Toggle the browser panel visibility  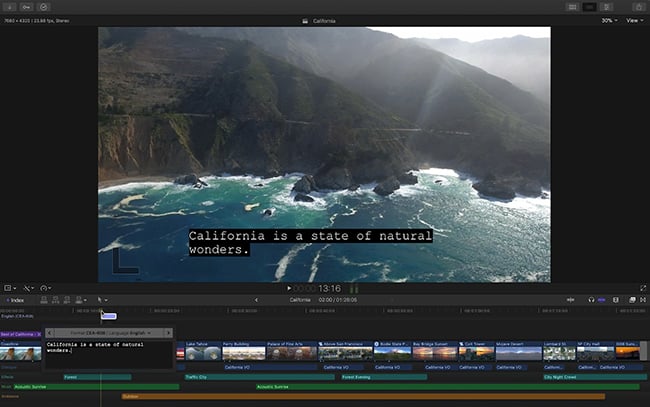(572, 7)
